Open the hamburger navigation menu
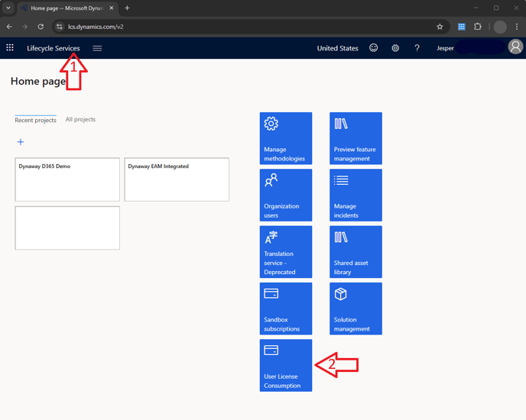526x420 pixels. 97,48
